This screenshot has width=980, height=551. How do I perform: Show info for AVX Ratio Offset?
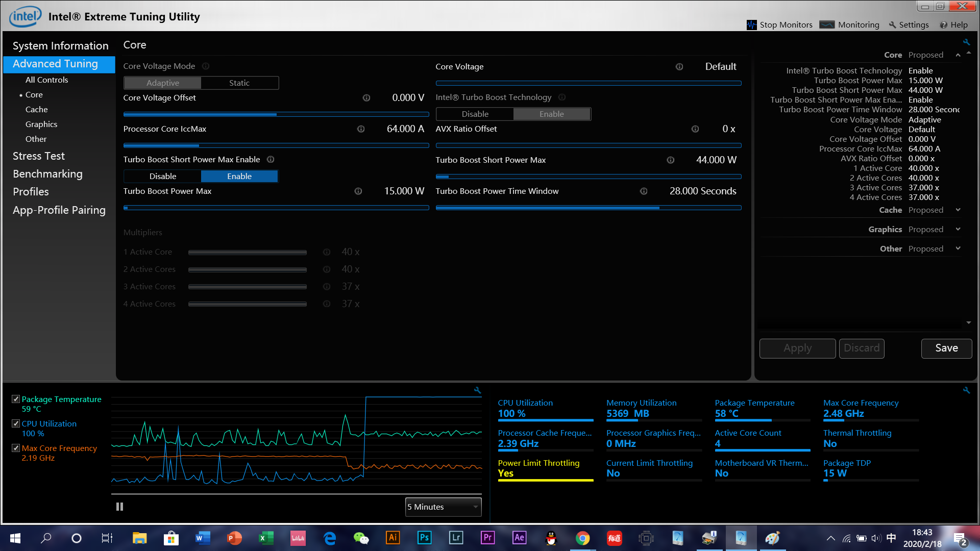[695, 129]
